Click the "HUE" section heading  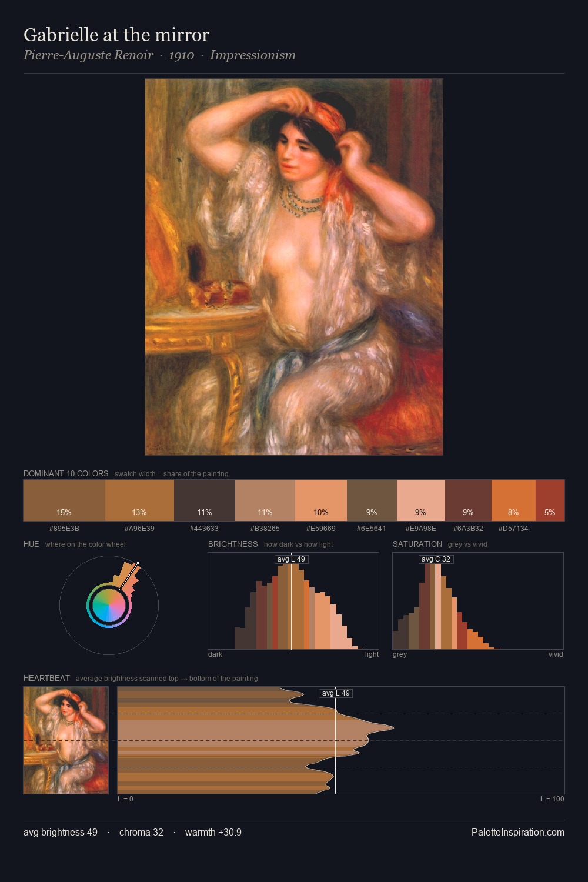(x=31, y=544)
